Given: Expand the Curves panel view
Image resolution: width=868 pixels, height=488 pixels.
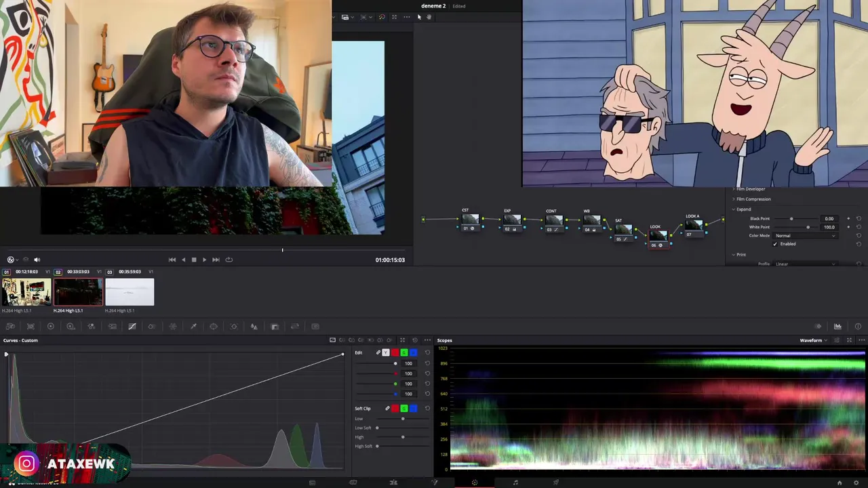Looking at the screenshot, I should point(402,340).
